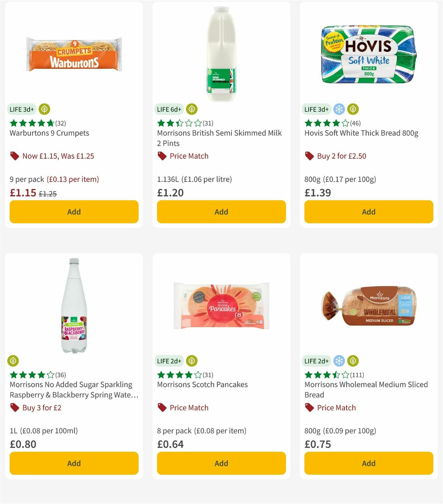Select the leaf icon on Morrisons Scotch Pancakes
Screen dimensions: 443x504
click(192, 361)
